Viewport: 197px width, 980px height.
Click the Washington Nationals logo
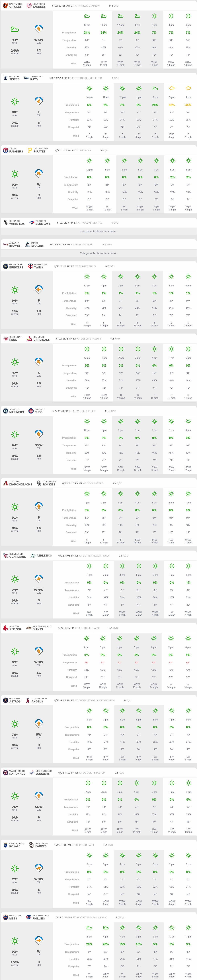[x=5, y=772]
